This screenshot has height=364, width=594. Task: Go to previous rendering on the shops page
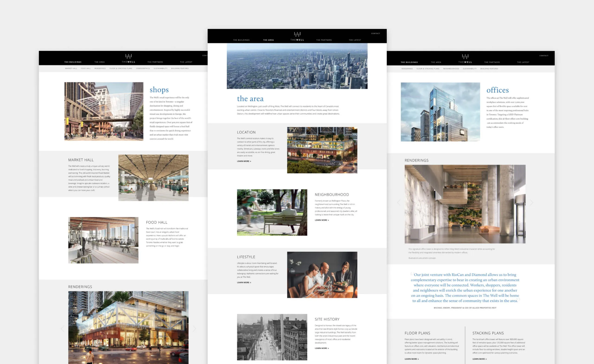(62, 328)
